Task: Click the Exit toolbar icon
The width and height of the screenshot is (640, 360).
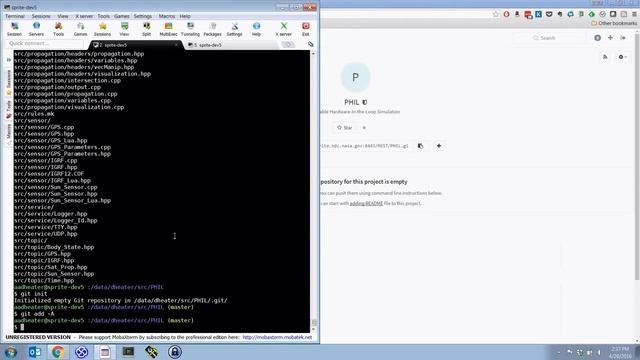Action: click(305, 29)
